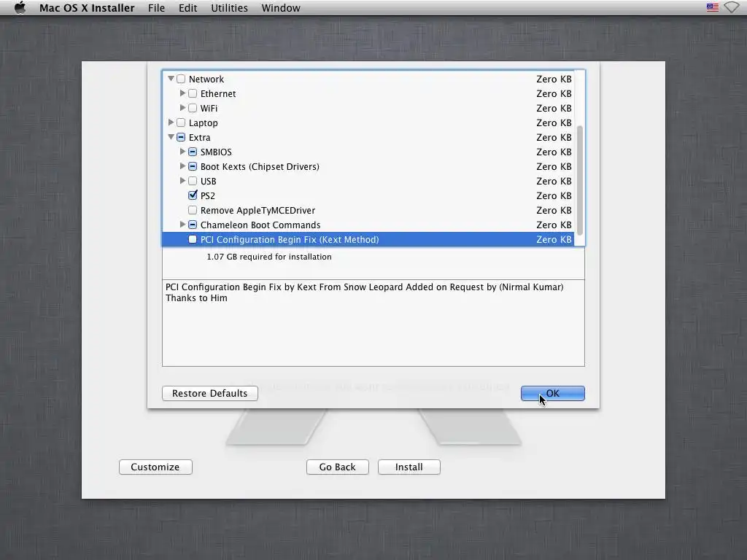747x560 pixels.
Task: Select the 'Ethernet' row label
Action: pyautogui.click(x=218, y=94)
